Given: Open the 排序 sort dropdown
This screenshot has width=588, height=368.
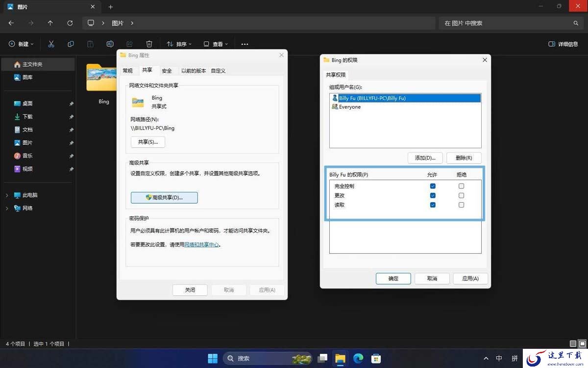Looking at the screenshot, I should (x=179, y=44).
